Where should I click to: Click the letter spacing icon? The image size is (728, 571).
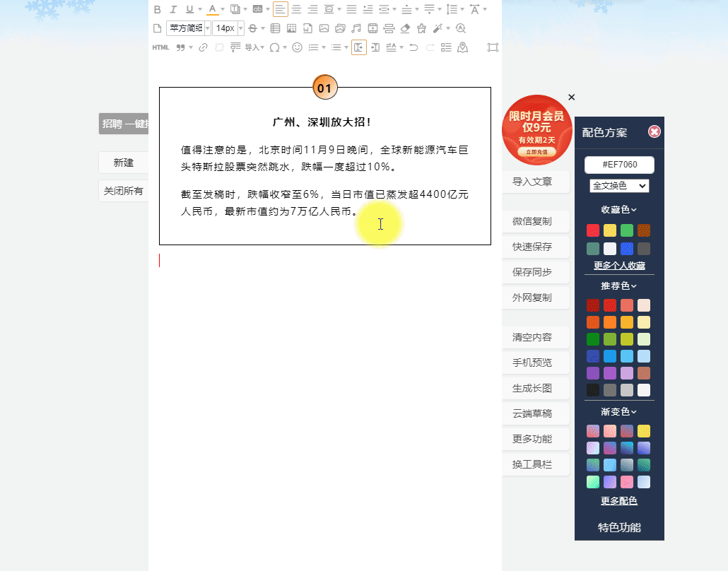[x=474, y=9]
